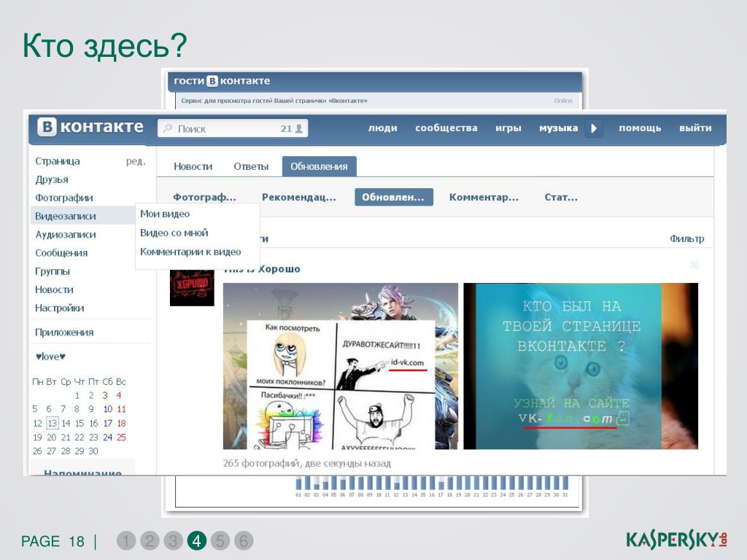Viewport: 747px width, 560px height.
Task: Select the Обновлен... sub-tab
Action: click(x=393, y=197)
